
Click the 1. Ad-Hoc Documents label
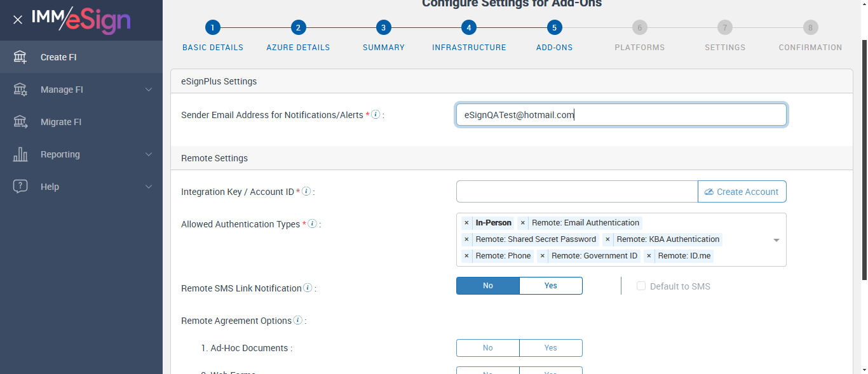pos(247,348)
